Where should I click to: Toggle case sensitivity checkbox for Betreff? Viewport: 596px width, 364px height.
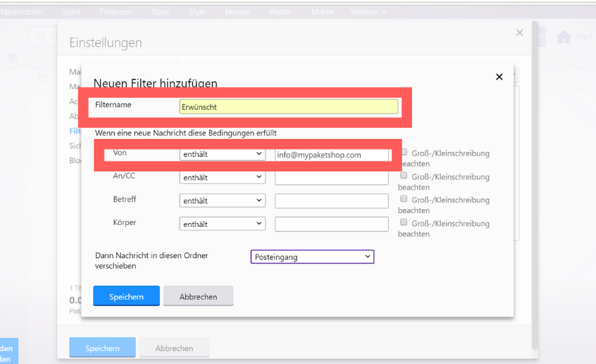click(x=405, y=199)
